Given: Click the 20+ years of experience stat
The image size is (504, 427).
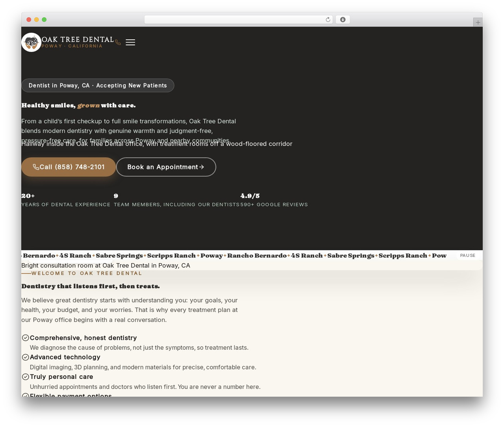Looking at the screenshot, I should [66, 200].
